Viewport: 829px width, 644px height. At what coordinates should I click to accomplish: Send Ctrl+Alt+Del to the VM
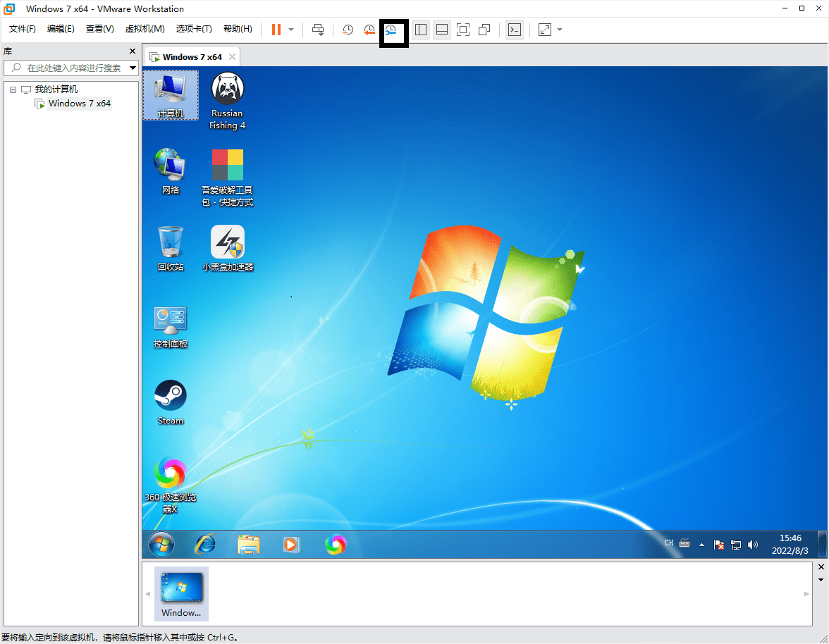click(318, 30)
